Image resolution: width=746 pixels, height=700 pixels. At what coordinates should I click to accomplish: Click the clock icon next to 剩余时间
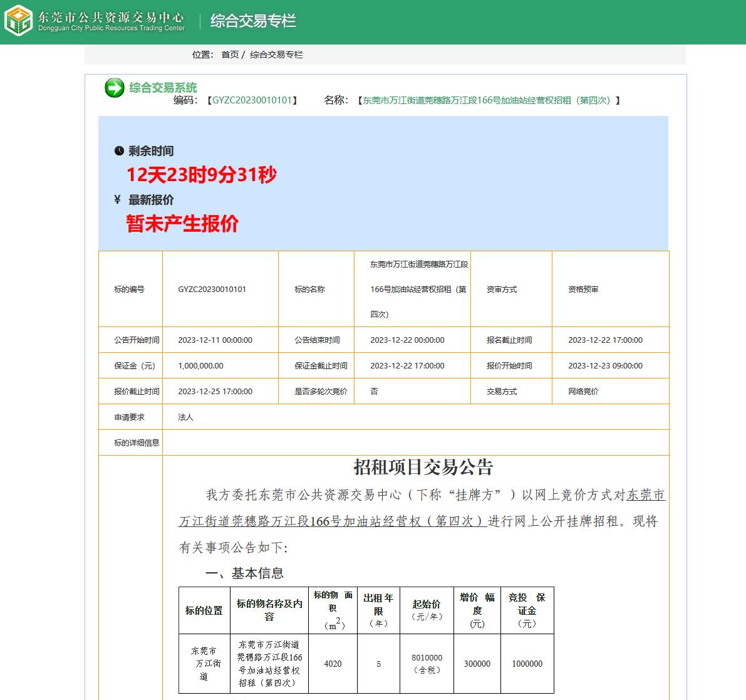tap(119, 151)
